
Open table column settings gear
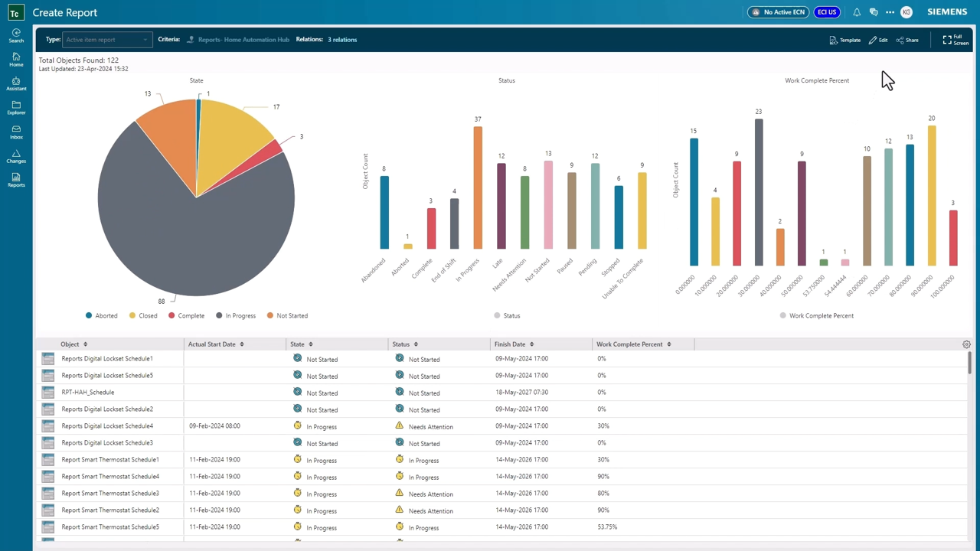(966, 344)
